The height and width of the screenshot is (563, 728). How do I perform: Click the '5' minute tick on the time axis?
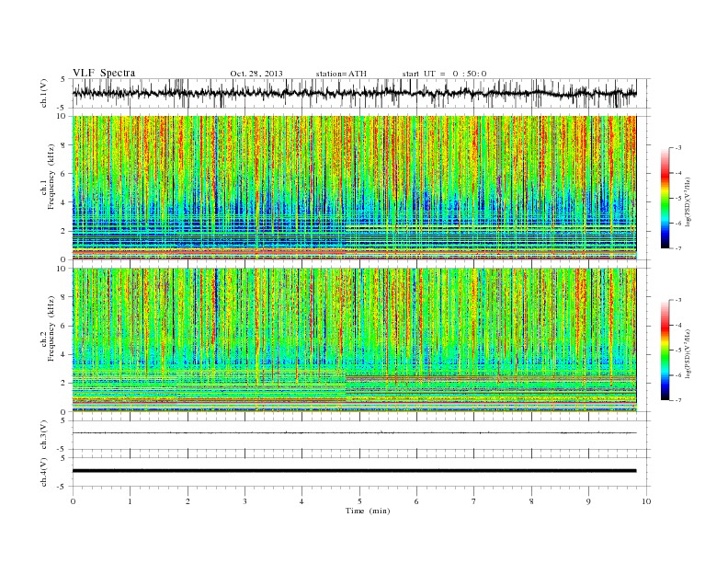tap(359, 501)
